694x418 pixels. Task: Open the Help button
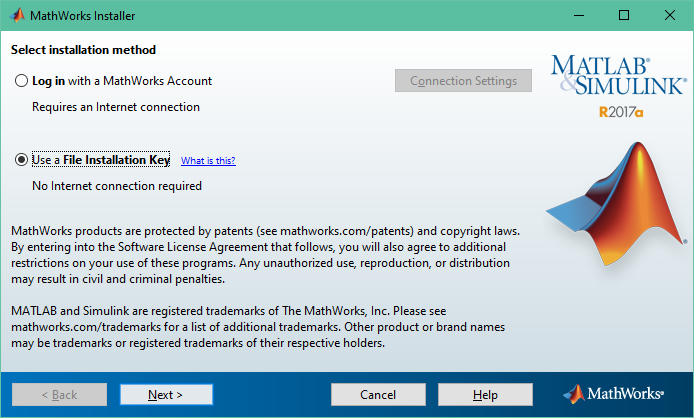pyautogui.click(x=485, y=395)
